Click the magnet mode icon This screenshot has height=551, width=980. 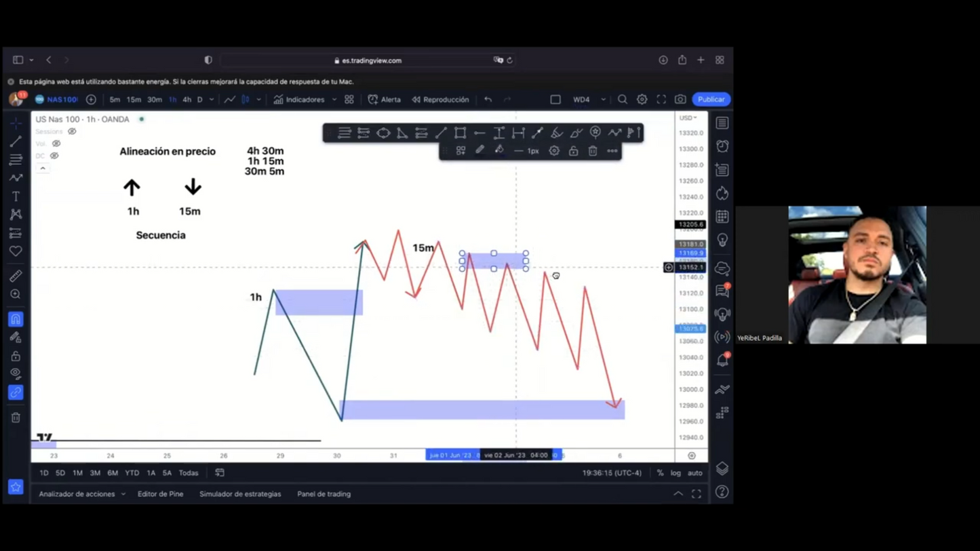16,319
